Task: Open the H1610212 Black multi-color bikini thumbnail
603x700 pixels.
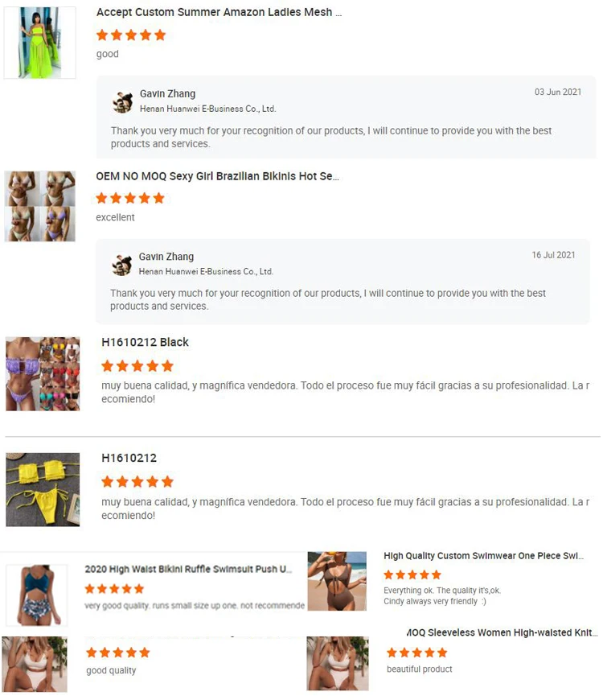Action: (x=43, y=374)
